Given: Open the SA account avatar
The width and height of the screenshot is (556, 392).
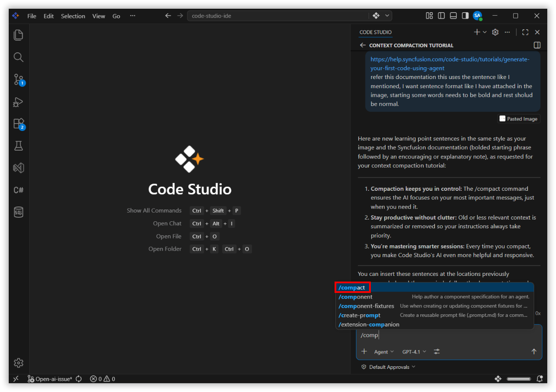Looking at the screenshot, I should 477,16.
